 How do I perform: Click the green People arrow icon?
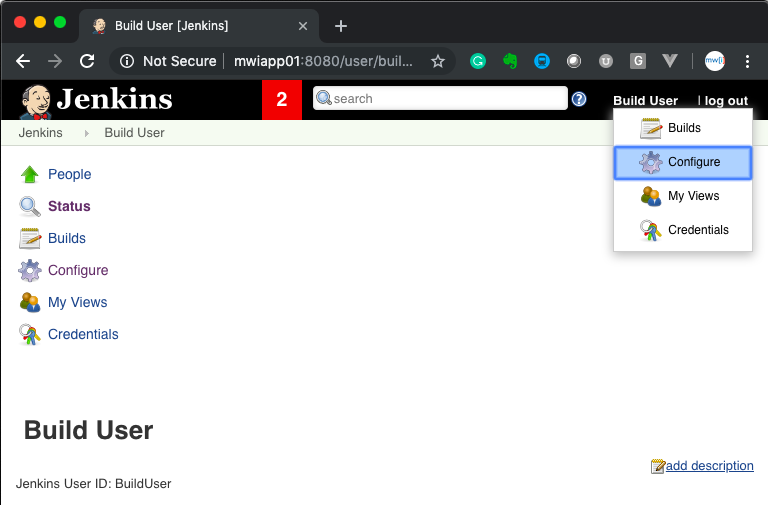point(30,174)
